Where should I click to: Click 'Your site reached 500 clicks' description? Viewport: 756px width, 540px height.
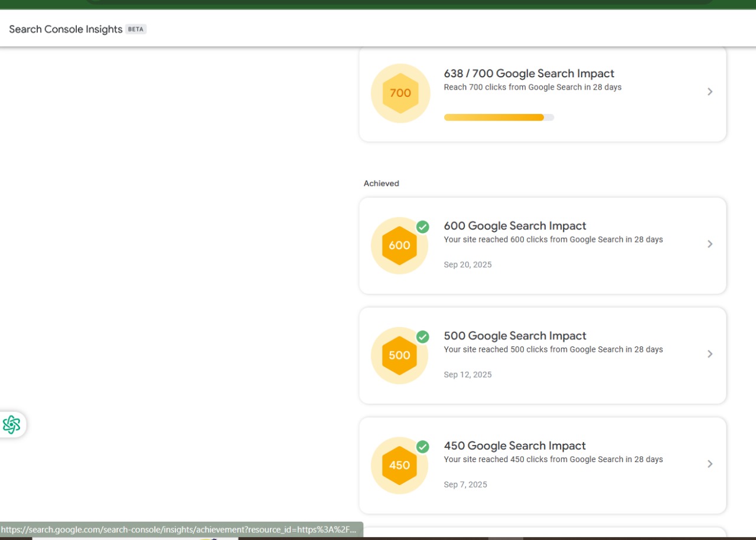coord(553,349)
